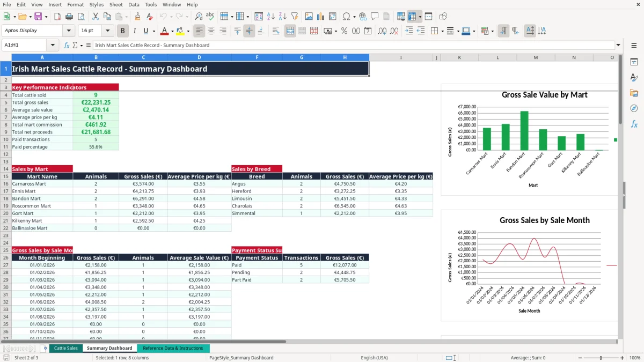Click the Print icon
Screen dimensions: 644x362
(x=70, y=17)
